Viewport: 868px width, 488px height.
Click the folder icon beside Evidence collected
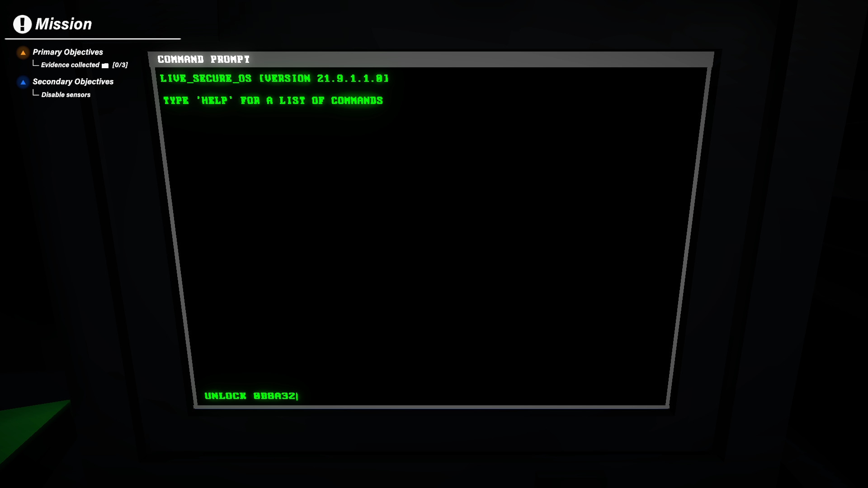[x=104, y=65]
